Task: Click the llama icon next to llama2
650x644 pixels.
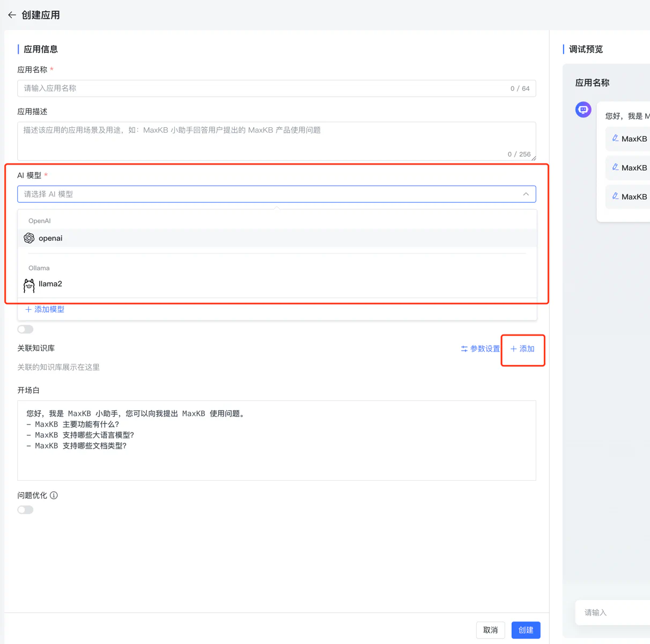Action: (x=29, y=285)
